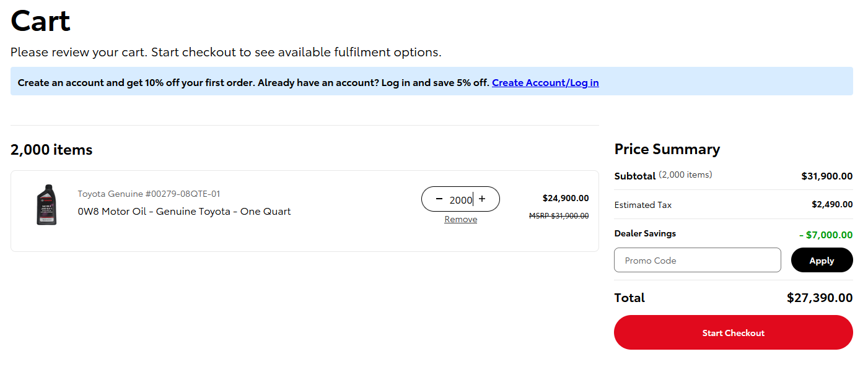Viewport: 868px width, 367px height.
Task: Click the '2,000 items' cart heading
Action: (51, 150)
